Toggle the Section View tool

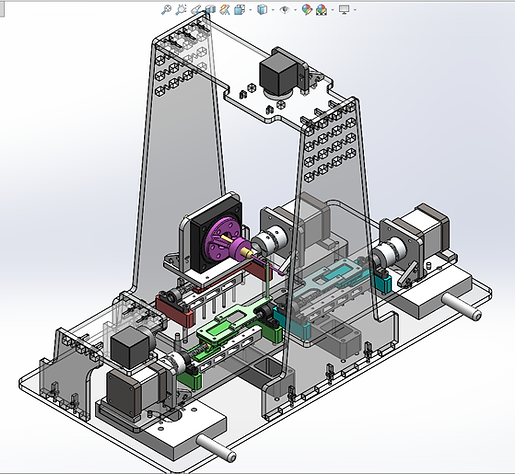click(x=210, y=10)
